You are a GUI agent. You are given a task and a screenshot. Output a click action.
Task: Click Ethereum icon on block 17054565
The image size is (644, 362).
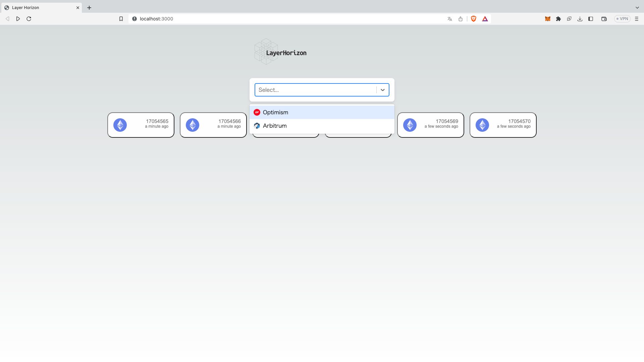point(120,125)
